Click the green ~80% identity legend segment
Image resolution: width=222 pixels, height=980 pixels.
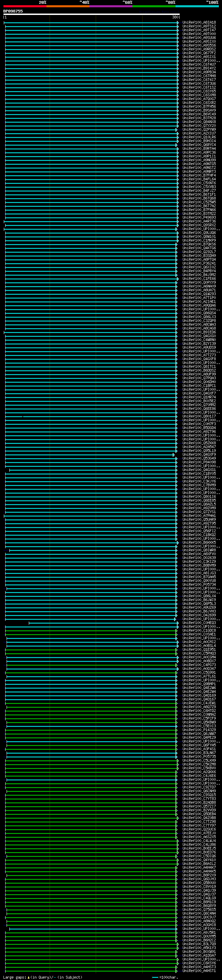coord(154,6)
